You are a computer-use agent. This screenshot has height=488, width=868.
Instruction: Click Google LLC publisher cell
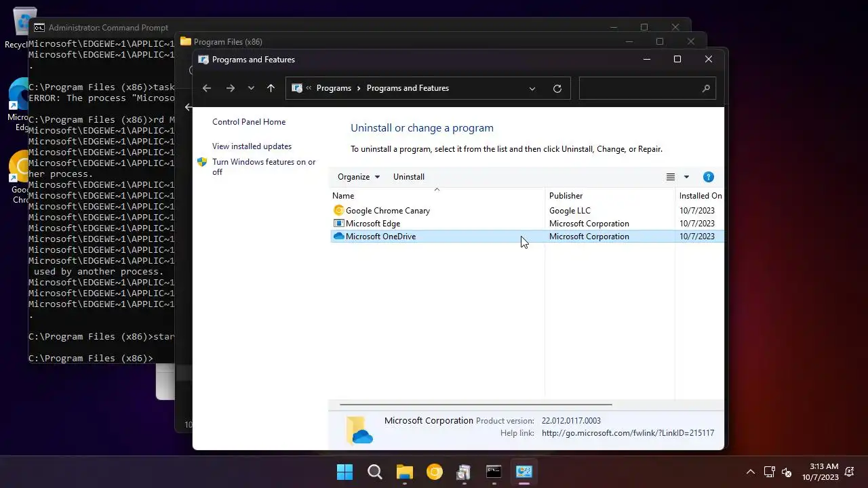pyautogui.click(x=570, y=211)
